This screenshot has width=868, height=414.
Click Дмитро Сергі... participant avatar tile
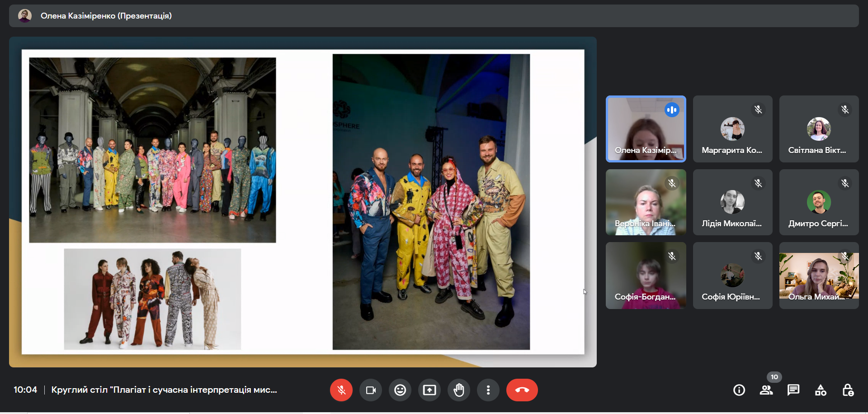[x=819, y=202]
